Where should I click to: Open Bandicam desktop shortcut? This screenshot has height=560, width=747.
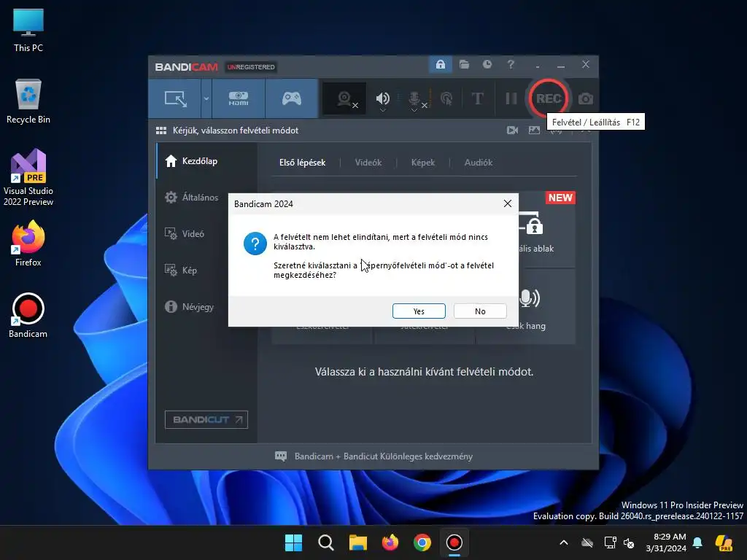(x=28, y=315)
